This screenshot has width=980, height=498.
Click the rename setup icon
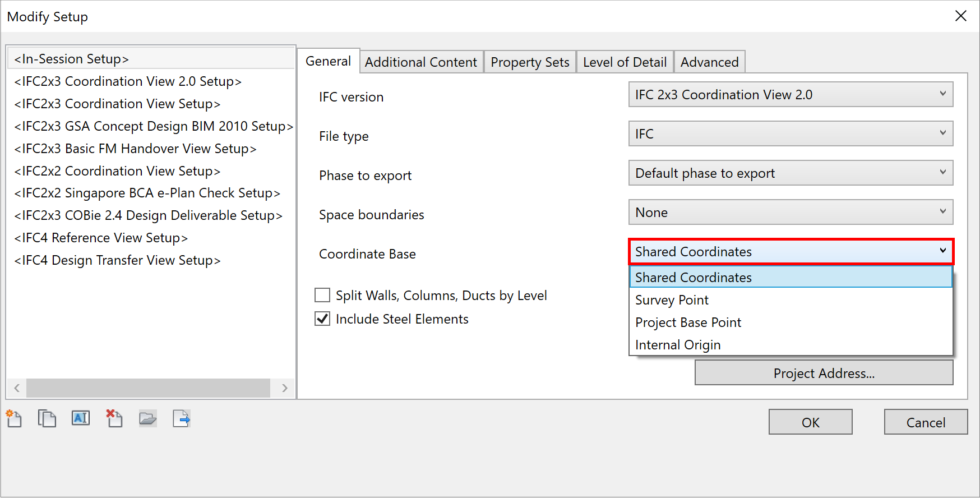(x=81, y=418)
